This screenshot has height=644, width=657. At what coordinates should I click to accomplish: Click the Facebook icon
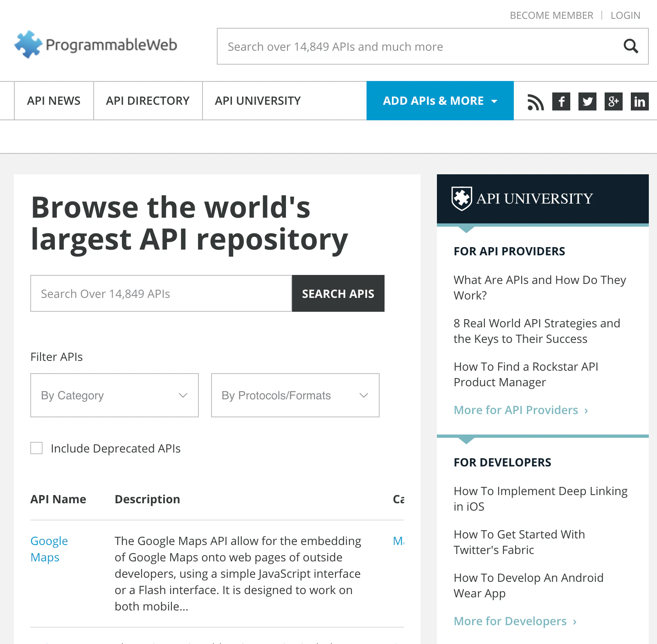click(561, 101)
